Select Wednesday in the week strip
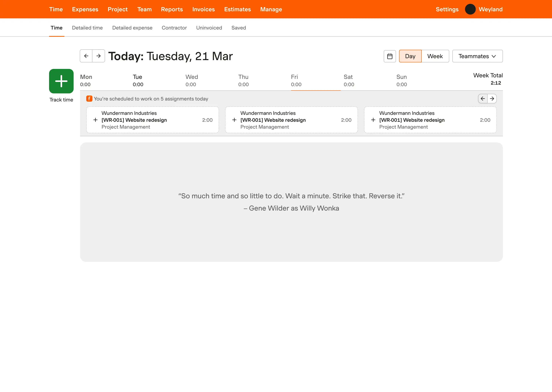This screenshot has width=552, height=392. (191, 80)
